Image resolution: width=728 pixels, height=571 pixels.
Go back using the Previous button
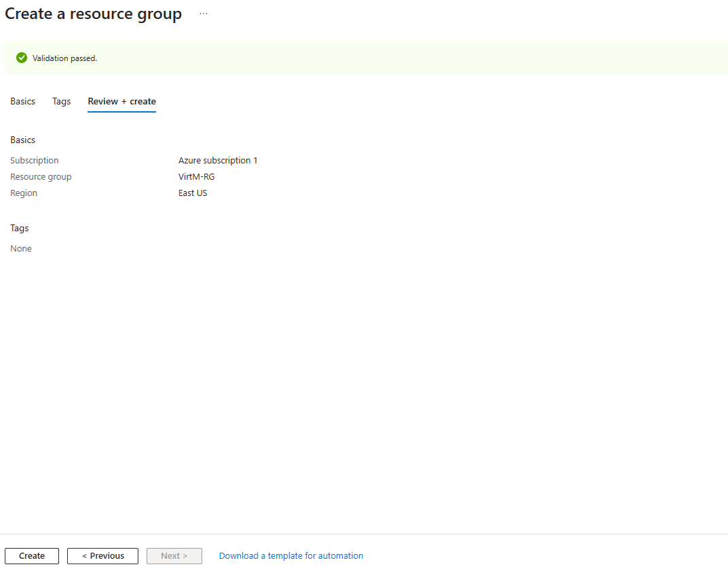(102, 555)
